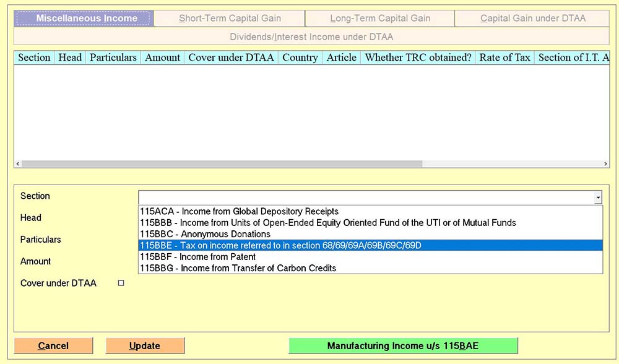Open Manufacturing Income u/s 115BAE
The width and height of the screenshot is (619, 364).
[x=403, y=346]
